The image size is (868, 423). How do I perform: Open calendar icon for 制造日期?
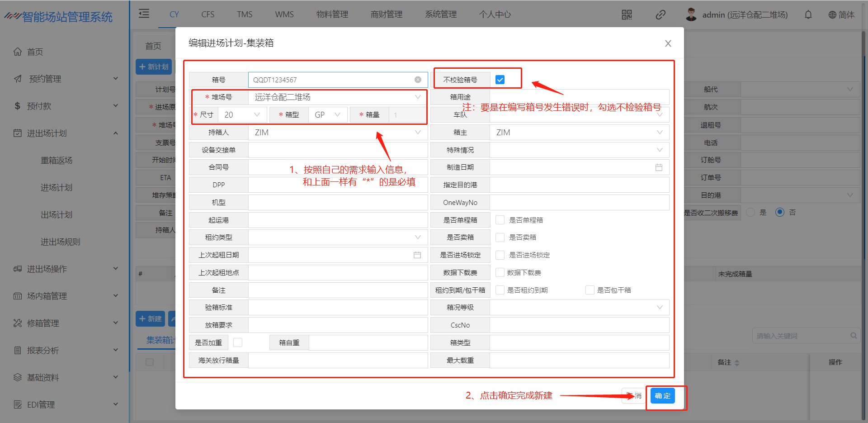coord(659,167)
